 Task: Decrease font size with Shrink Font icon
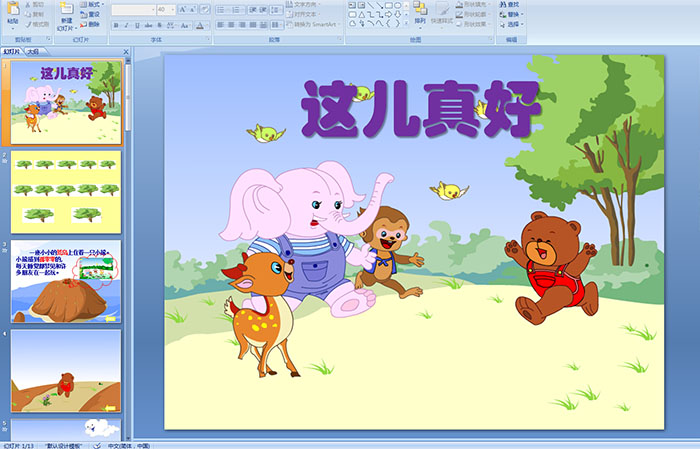tap(193, 9)
